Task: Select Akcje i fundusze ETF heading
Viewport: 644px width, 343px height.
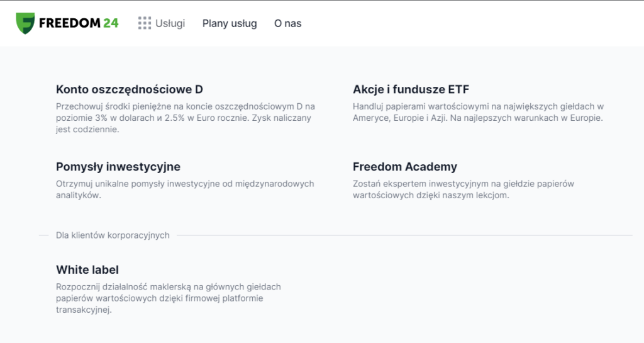Action: [411, 89]
